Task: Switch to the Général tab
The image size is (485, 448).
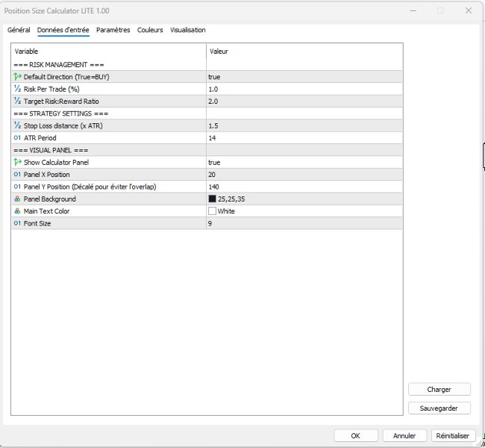Action: [x=19, y=30]
